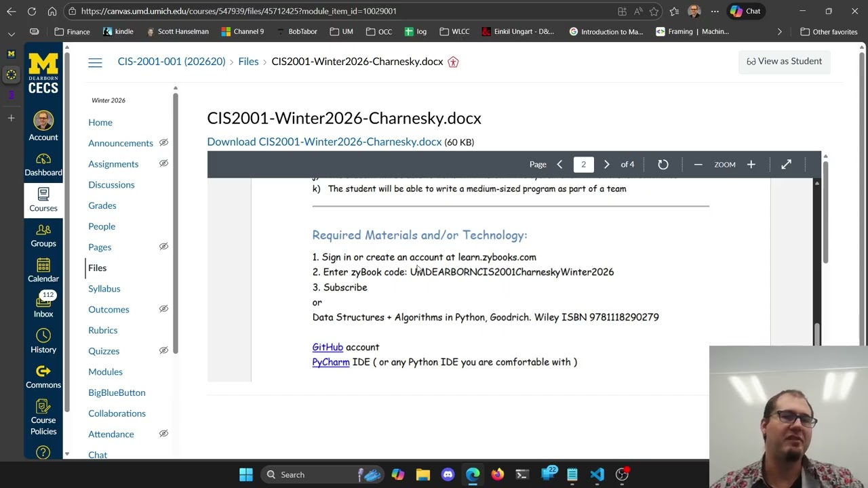Open the Home course menu item
Viewport: 868px width, 488px height.
(100, 122)
